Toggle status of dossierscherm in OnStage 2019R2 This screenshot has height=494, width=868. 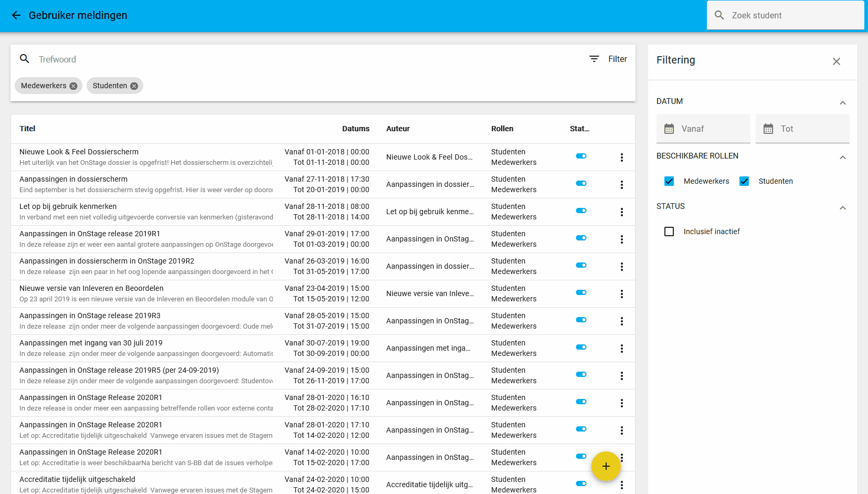pyautogui.click(x=581, y=265)
